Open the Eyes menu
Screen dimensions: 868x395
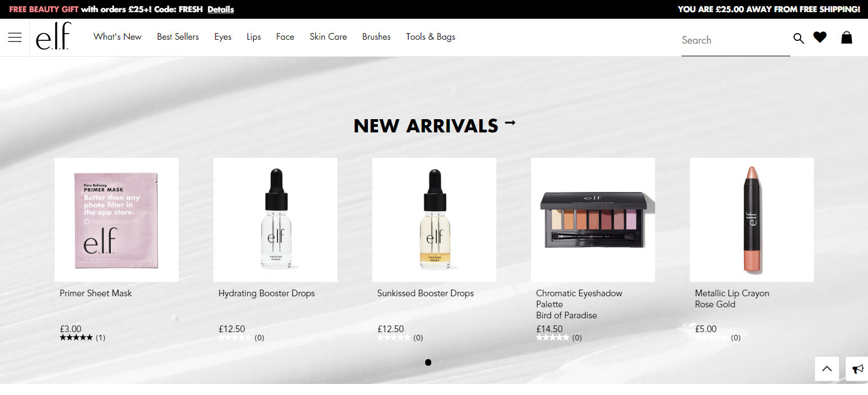(x=223, y=37)
